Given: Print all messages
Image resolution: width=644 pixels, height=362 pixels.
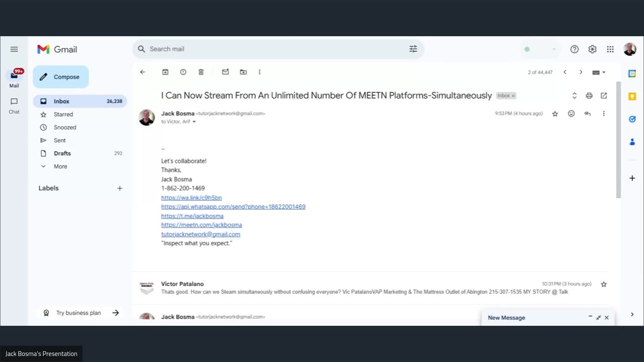Looking at the screenshot, I should (x=589, y=96).
